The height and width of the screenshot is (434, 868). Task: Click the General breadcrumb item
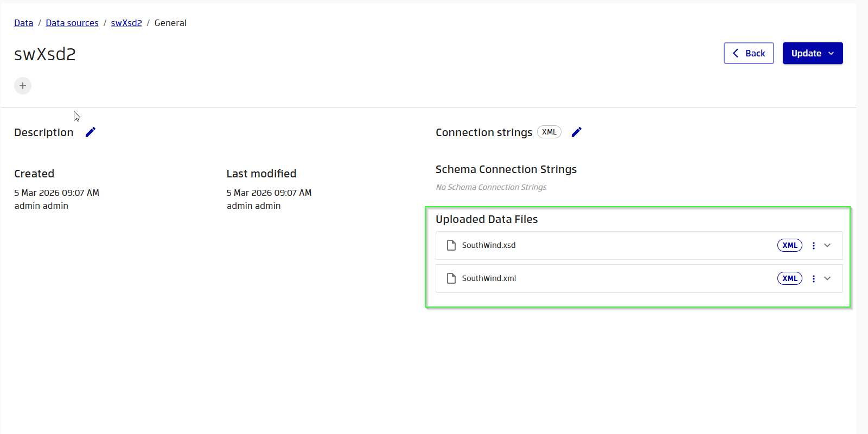pos(170,23)
